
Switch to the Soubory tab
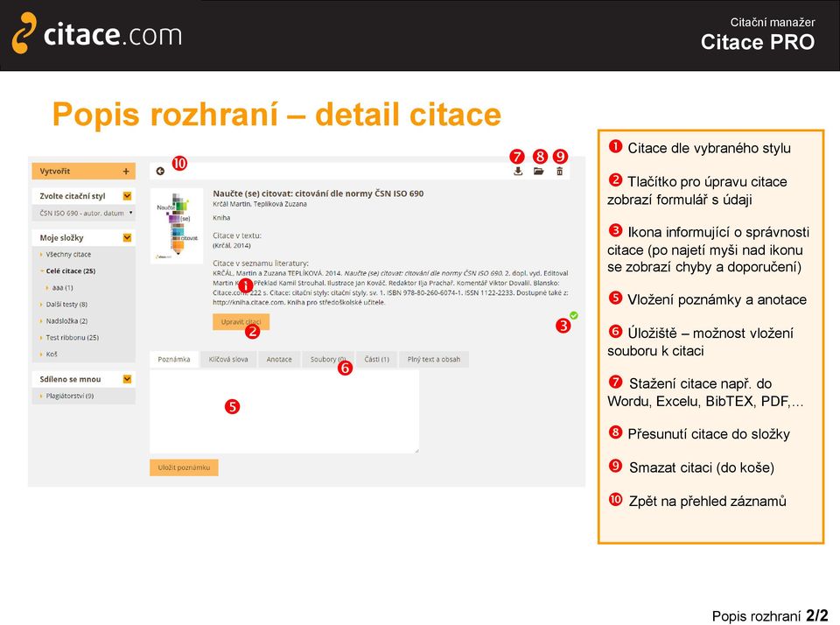pyautogui.click(x=328, y=359)
